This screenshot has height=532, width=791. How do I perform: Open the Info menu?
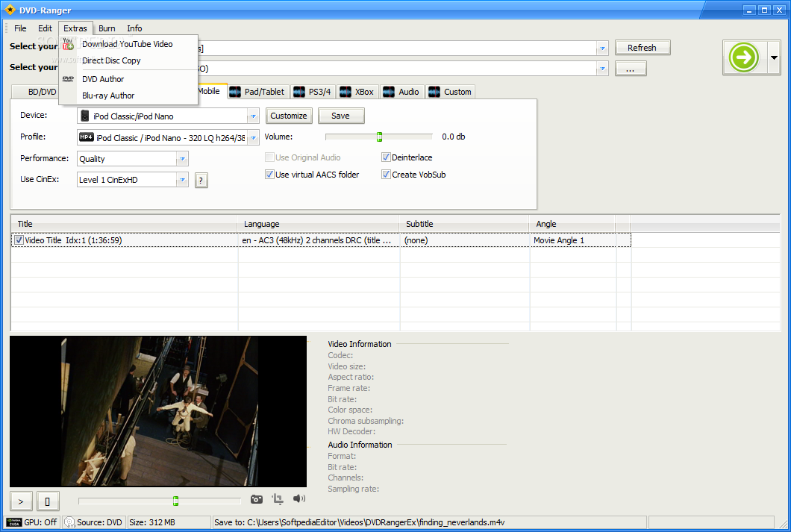134,28
